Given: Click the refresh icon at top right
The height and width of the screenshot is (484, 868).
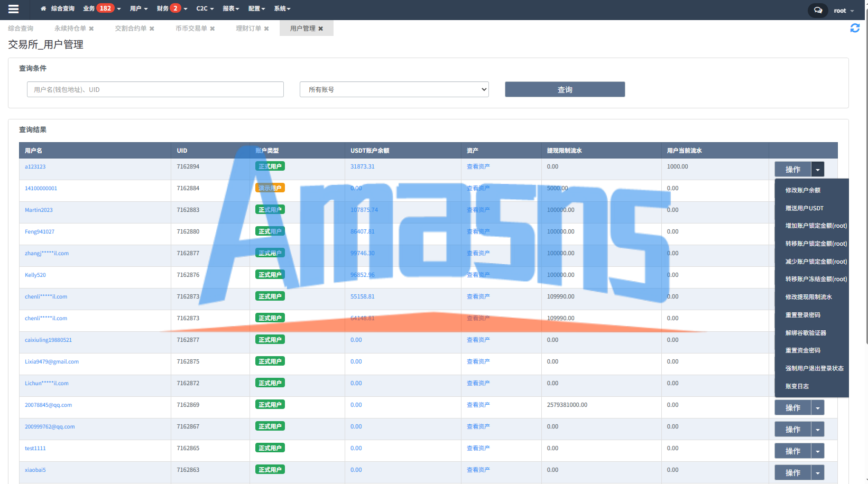Looking at the screenshot, I should 855,28.
